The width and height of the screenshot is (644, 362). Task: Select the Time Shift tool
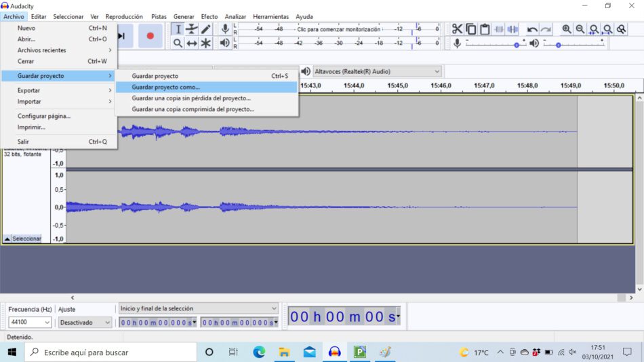(x=192, y=43)
